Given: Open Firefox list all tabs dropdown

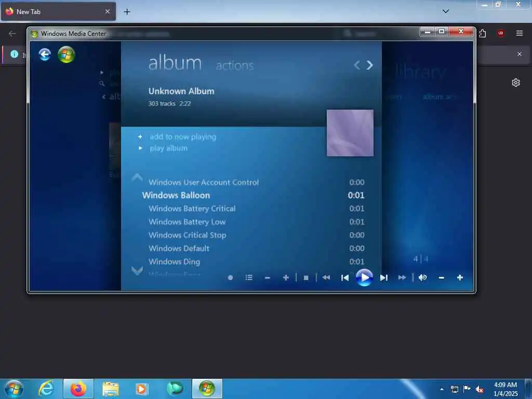Looking at the screenshot, I should click(x=446, y=11).
